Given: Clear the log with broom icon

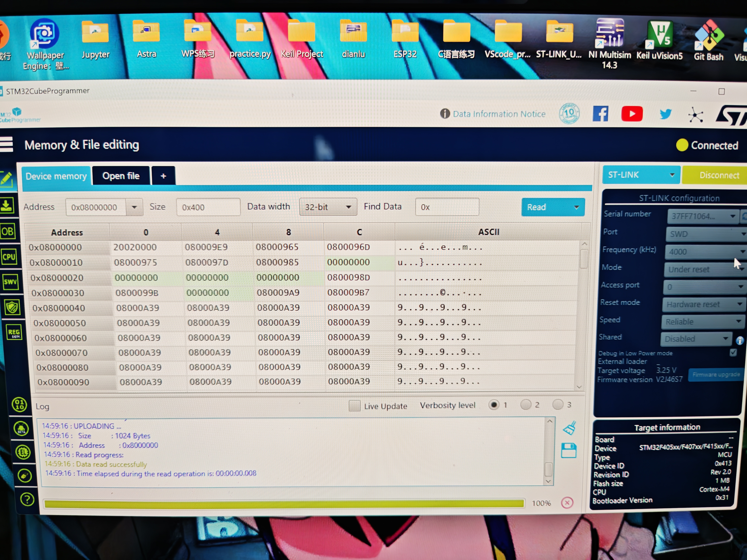Looking at the screenshot, I should pos(570,428).
